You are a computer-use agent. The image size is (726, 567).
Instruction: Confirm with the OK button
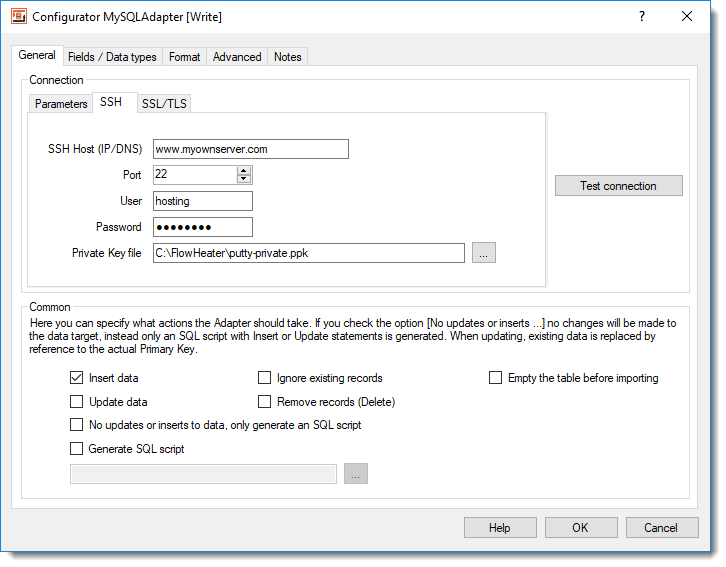[581, 528]
